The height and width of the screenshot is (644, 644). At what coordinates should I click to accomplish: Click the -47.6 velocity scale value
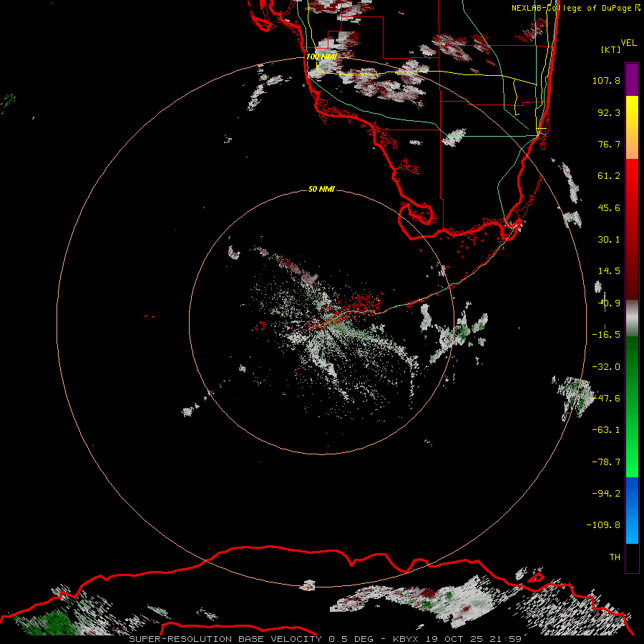pyautogui.click(x=606, y=399)
